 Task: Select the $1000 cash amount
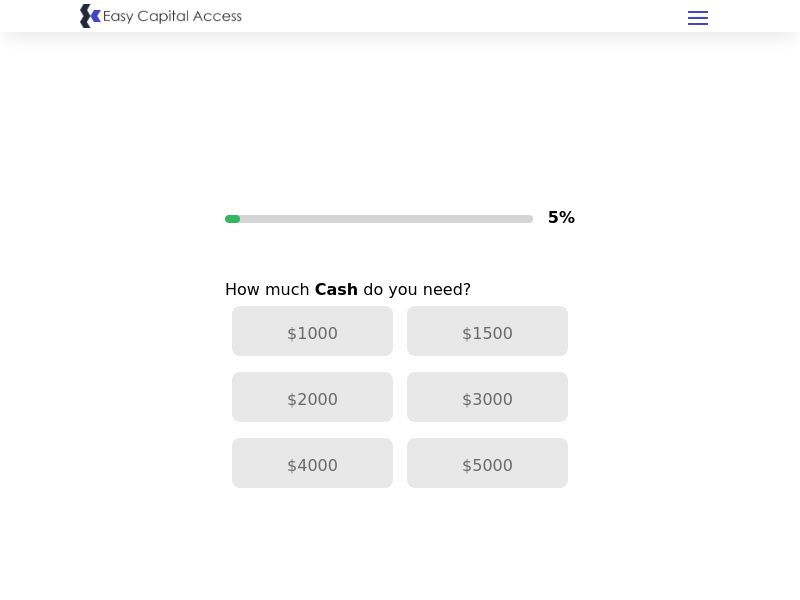point(312,332)
